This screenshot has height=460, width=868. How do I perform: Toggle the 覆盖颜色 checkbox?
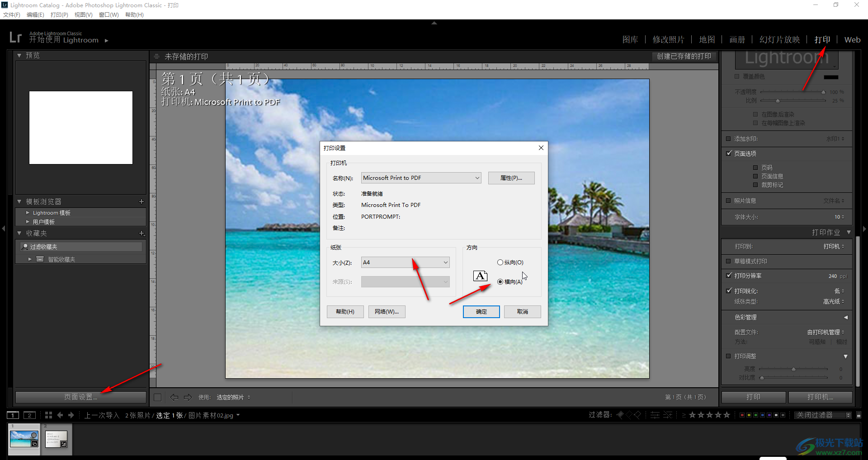click(737, 76)
